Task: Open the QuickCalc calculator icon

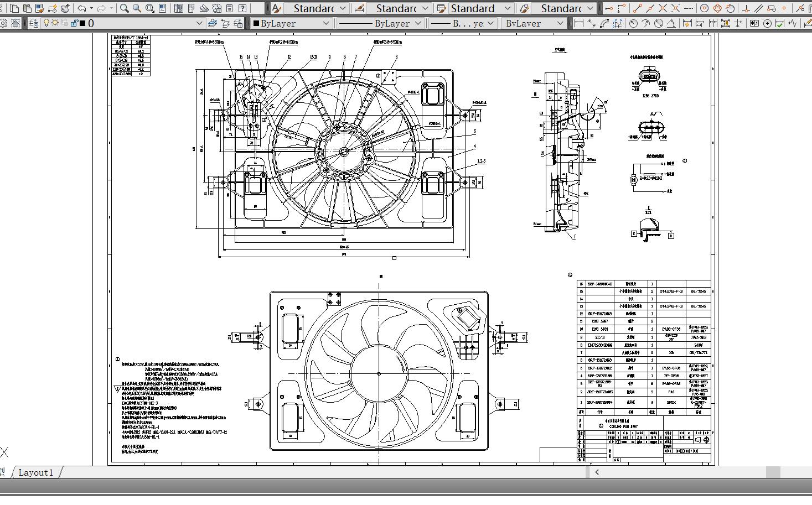Action: click(x=230, y=8)
